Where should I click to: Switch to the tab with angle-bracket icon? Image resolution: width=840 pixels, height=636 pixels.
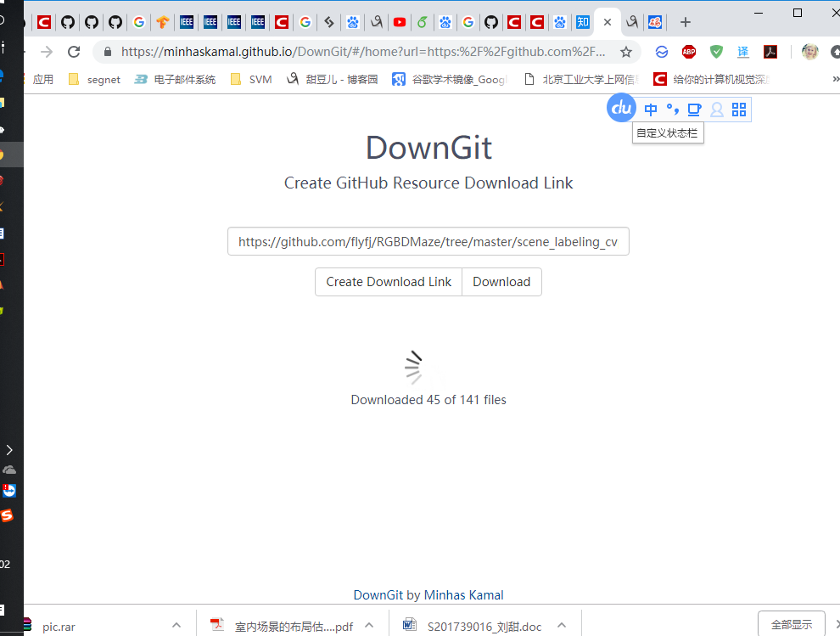click(329, 22)
